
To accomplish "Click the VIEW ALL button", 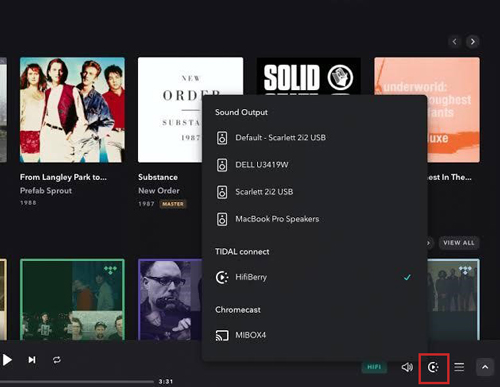I will pos(459,243).
